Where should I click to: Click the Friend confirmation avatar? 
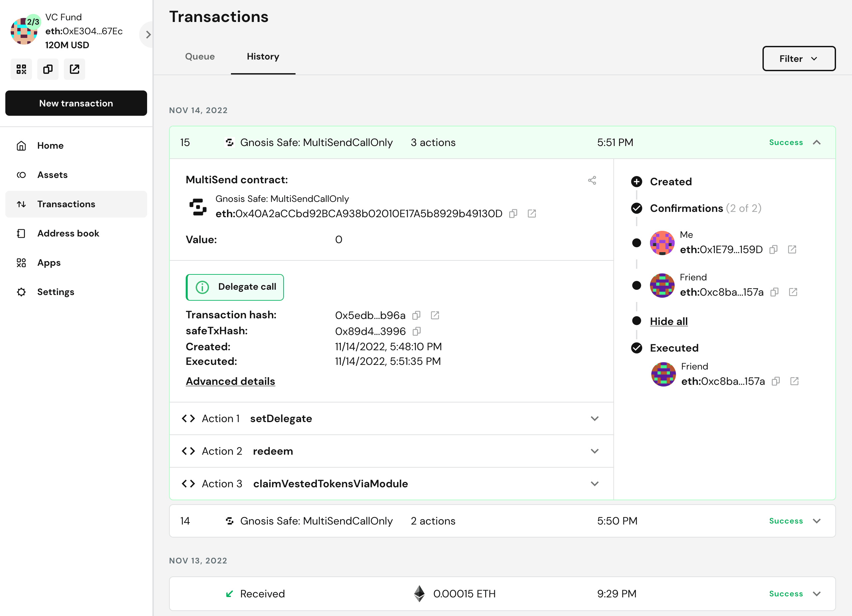tap(662, 286)
